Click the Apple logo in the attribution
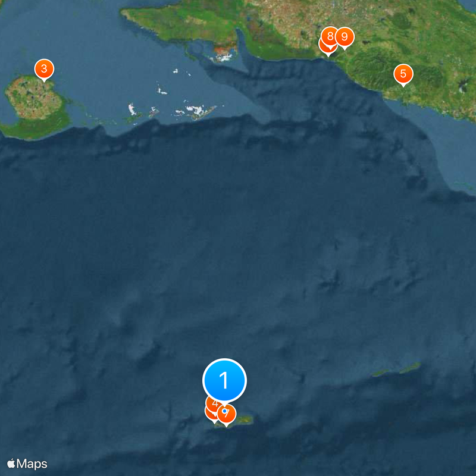The image size is (476, 476). (x=11, y=464)
